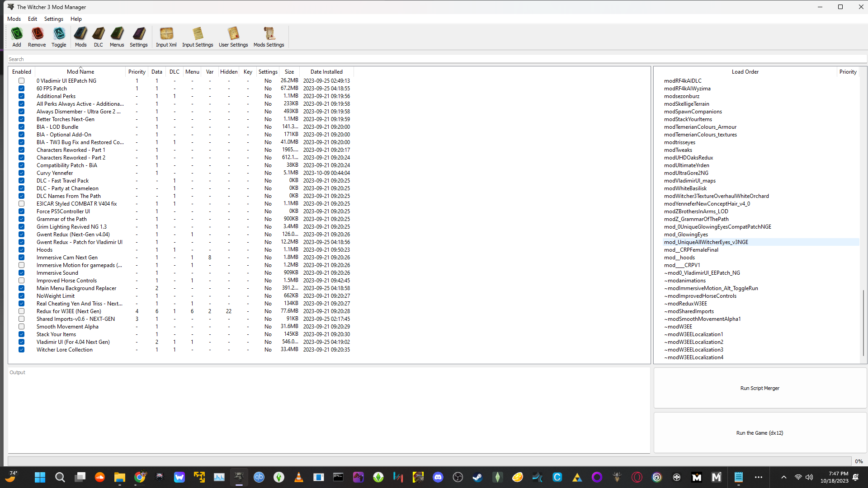
Task: Open Mods Settings toolbar icon
Action: point(269,37)
